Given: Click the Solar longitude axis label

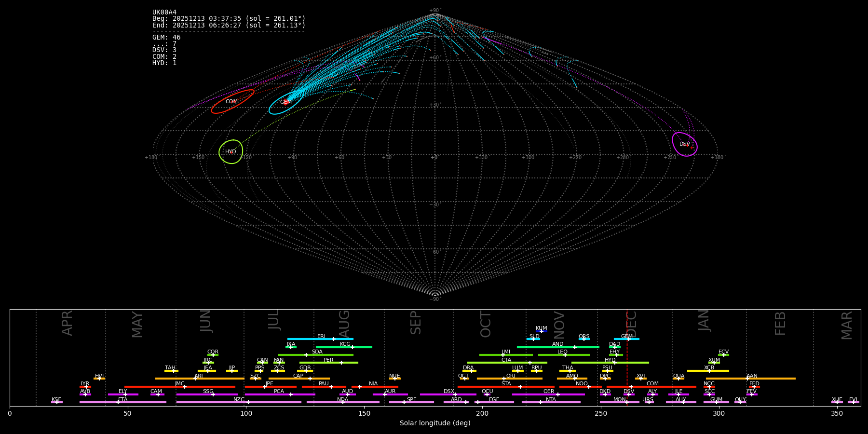Looking at the screenshot, I should pos(435,423).
